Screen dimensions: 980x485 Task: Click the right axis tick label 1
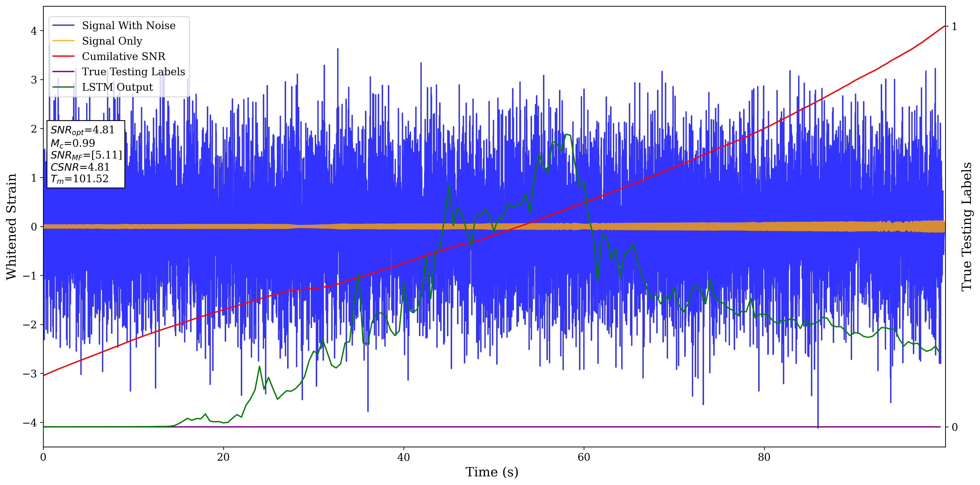click(954, 27)
